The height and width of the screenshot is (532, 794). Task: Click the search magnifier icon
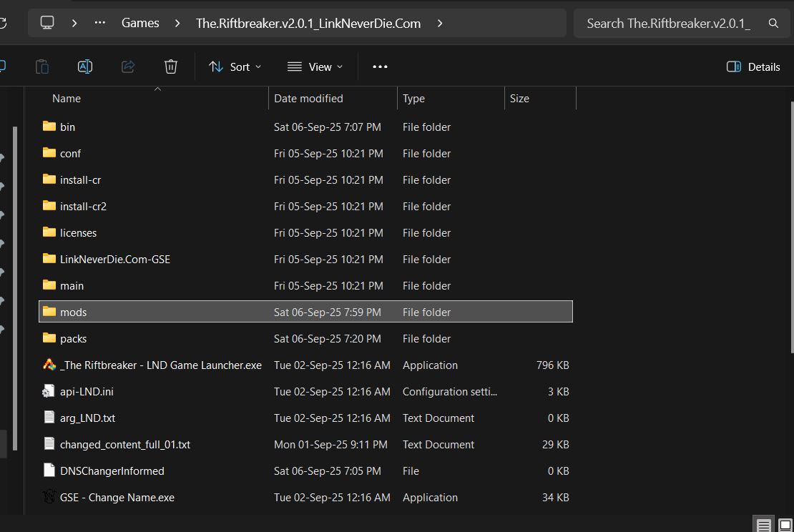pyautogui.click(x=773, y=24)
